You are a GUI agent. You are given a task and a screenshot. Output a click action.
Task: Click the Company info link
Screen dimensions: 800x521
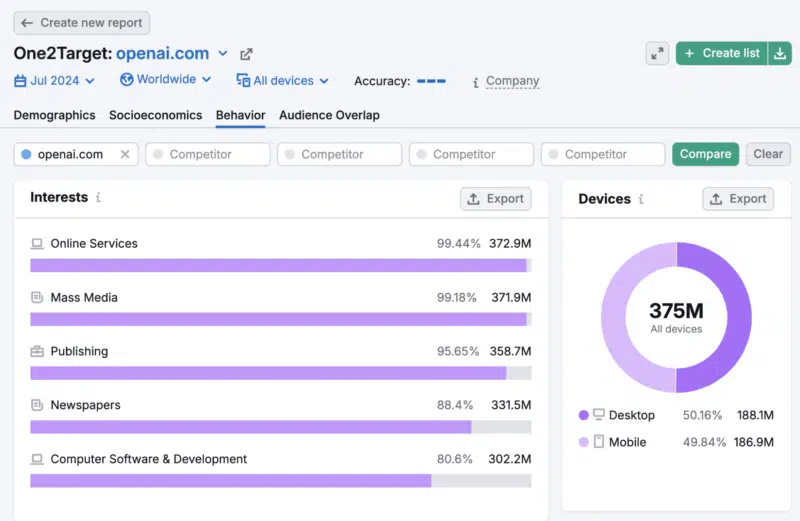[x=512, y=81]
